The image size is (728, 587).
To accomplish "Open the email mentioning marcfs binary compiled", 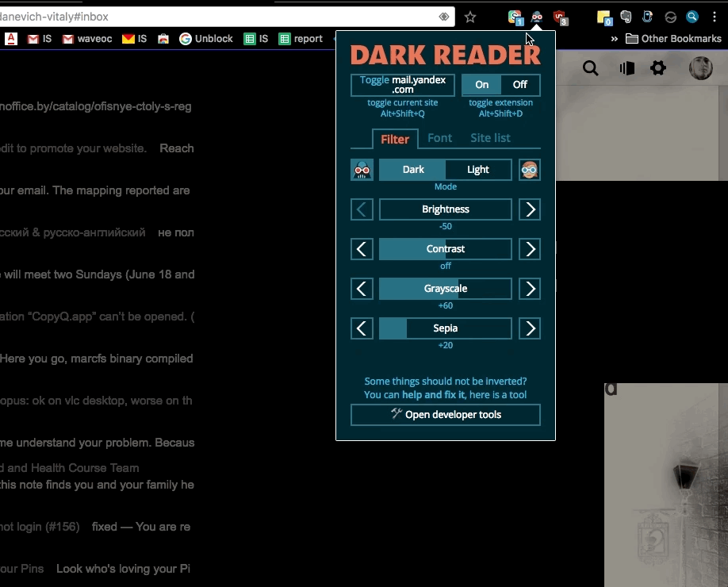I will [x=97, y=359].
